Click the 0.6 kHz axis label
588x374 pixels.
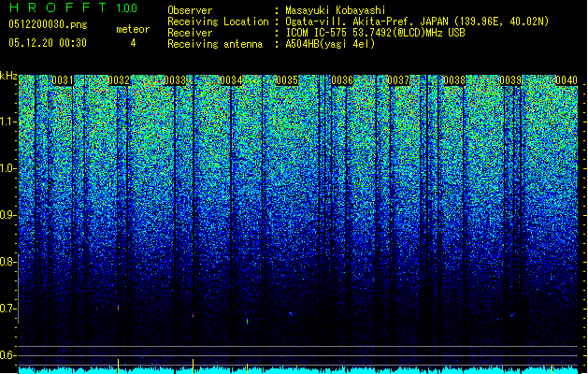(7, 355)
